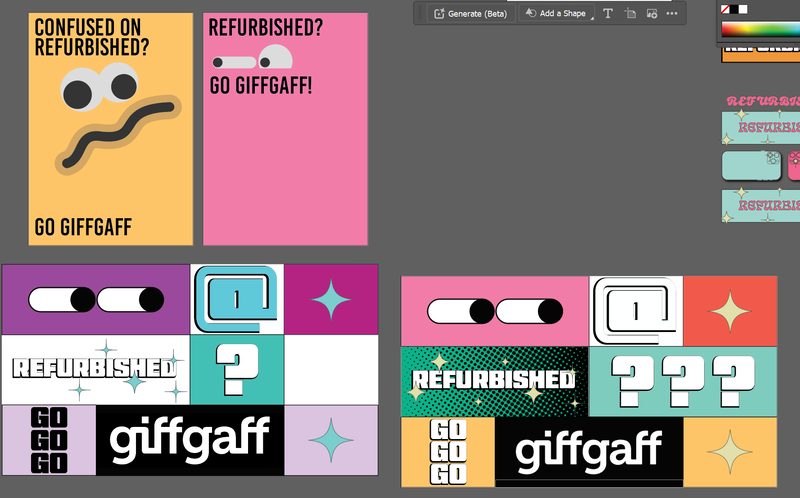Click the place image icon in the task bar

652,14
